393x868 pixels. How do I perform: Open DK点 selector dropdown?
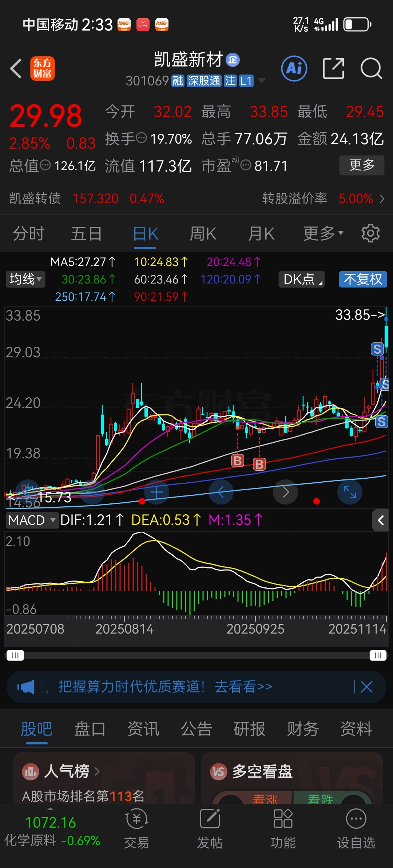click(302, 279)
